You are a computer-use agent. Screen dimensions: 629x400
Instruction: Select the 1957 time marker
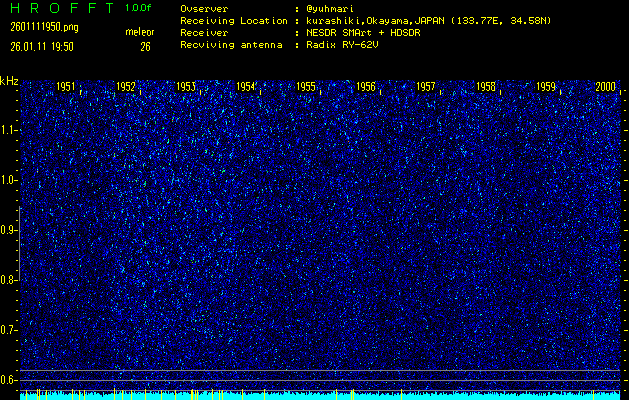426,87
